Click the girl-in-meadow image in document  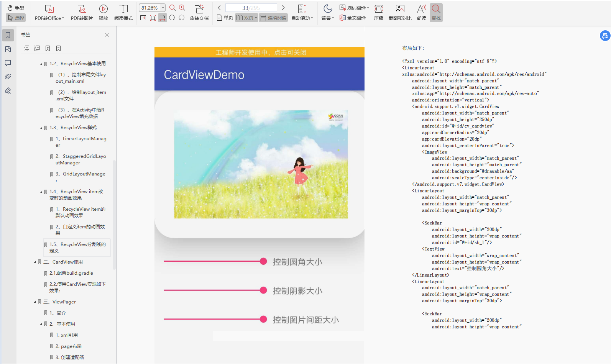tap(261, 164)
